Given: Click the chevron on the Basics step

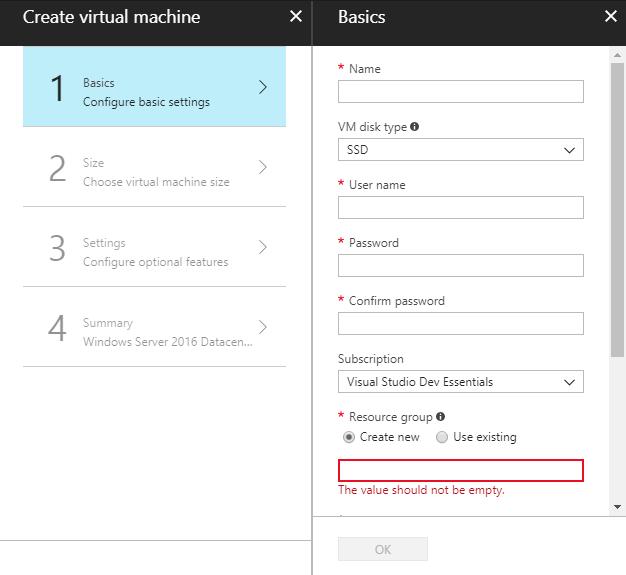Looking at the screenshot, I should click(263, 87).
